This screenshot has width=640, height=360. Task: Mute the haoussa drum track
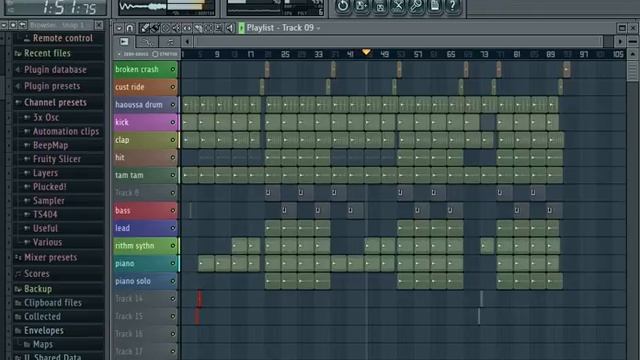(173, 105)
